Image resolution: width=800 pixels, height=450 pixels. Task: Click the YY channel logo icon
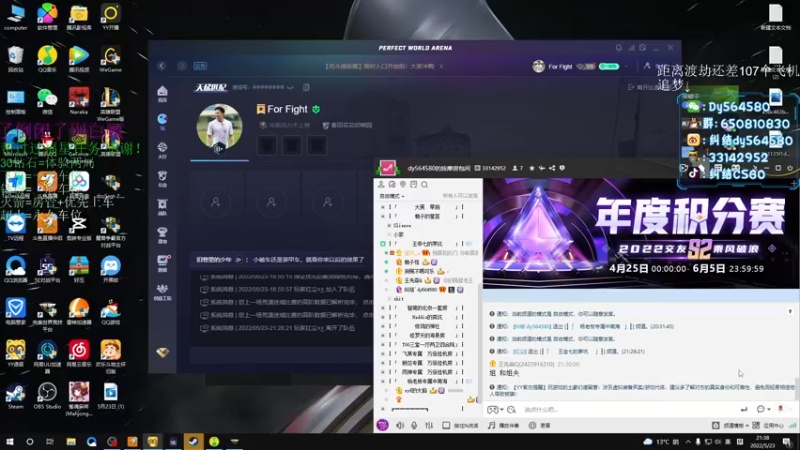point(388,168)
